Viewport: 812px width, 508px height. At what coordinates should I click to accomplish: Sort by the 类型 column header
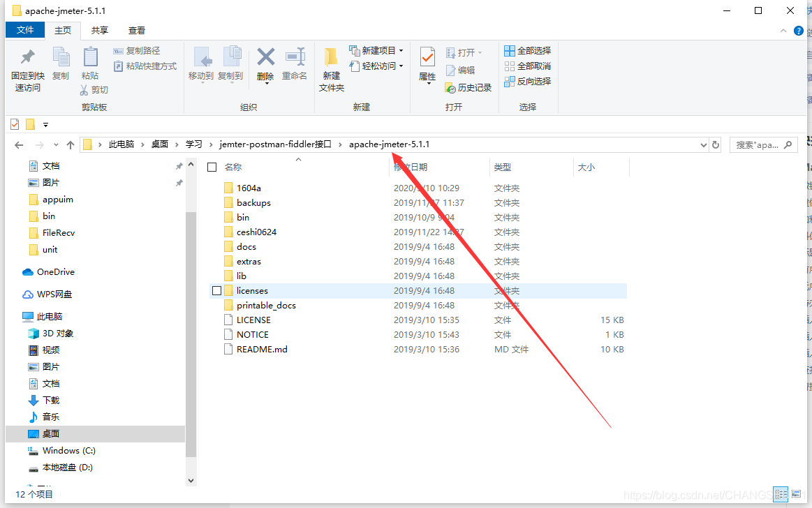[x=531, y=167]
